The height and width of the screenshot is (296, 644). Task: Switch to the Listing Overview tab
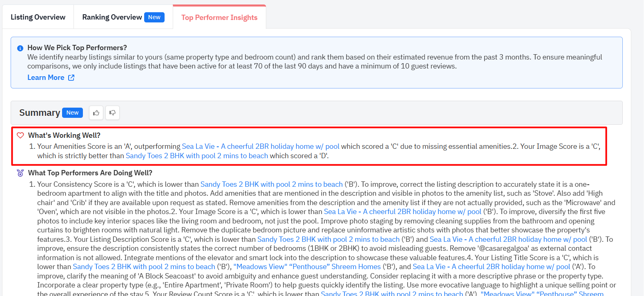pyautogui.click(x=38, y=17)
